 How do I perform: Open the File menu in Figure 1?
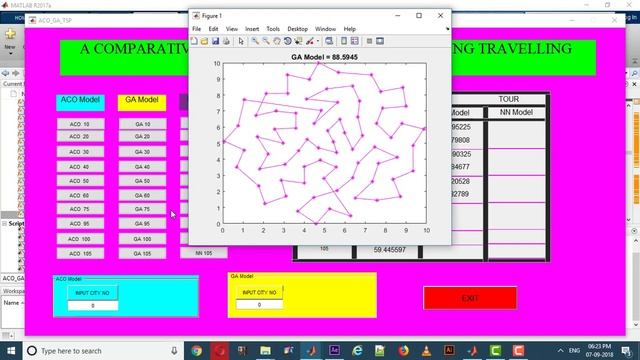coord(196,29)
